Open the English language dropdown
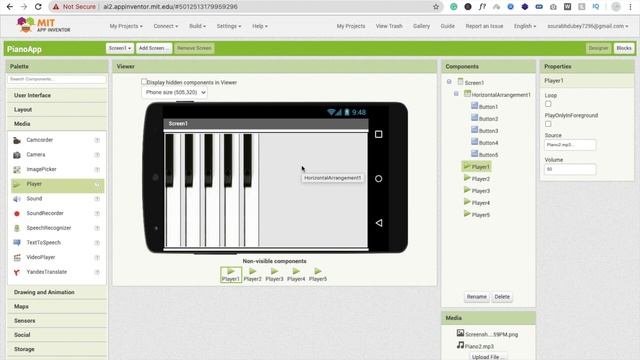 pyautogui.click(x=525, y=26)
